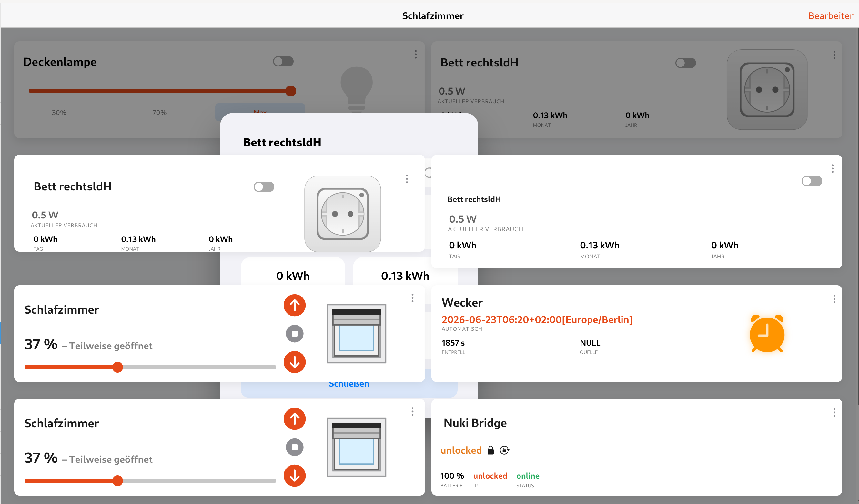Click the up arrow on the first Schlafzimmer shutter card

(295, 305)
